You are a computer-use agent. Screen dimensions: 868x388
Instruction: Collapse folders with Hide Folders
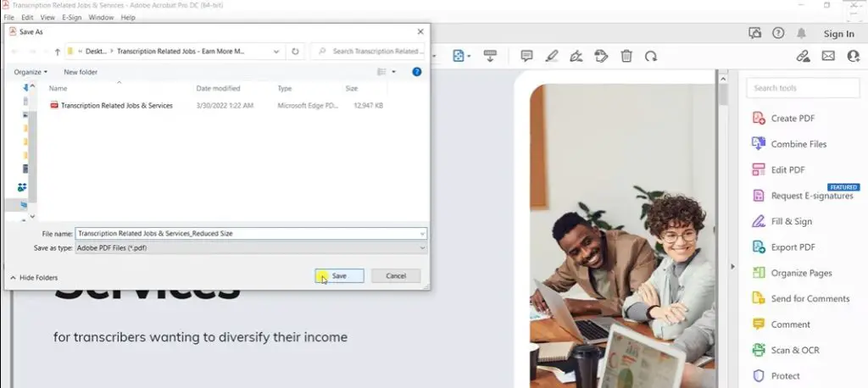point(34,278)
